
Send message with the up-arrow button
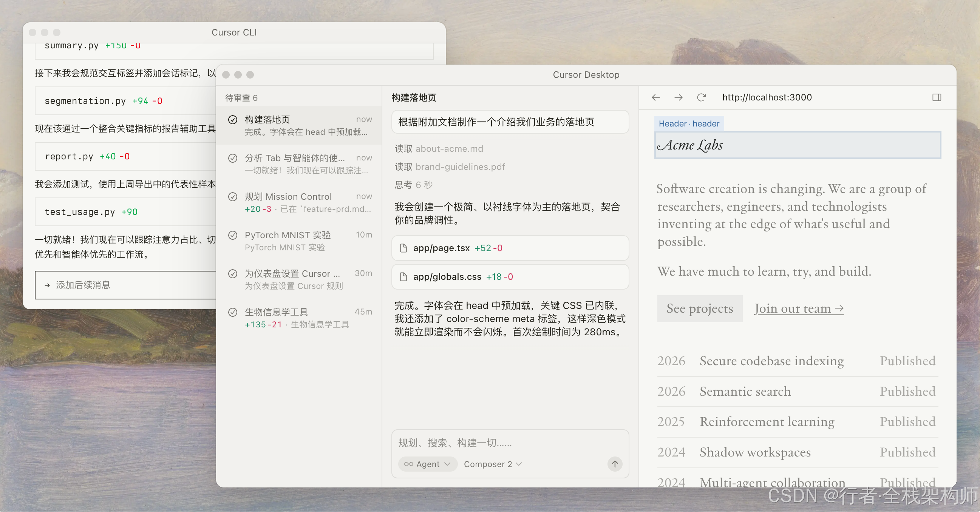(614, 464)
